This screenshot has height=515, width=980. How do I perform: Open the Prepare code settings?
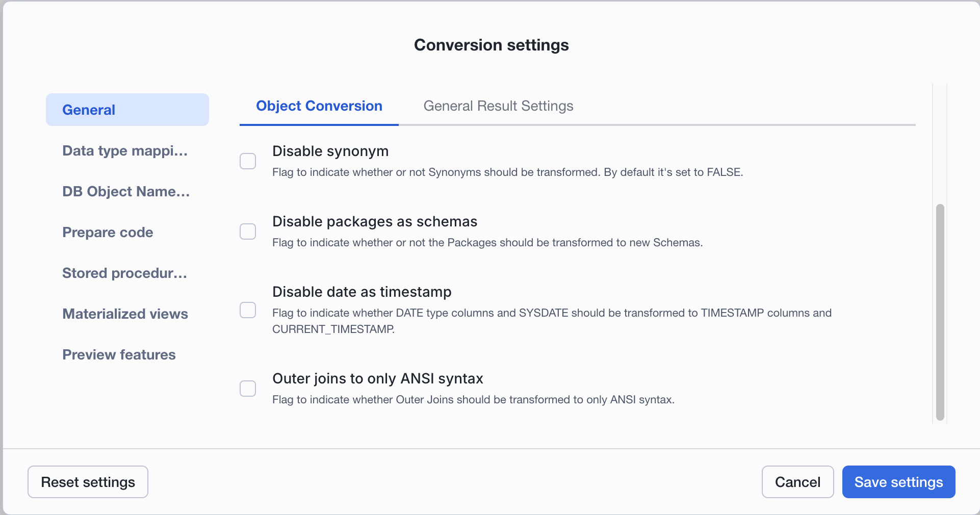(x=108, y=232)
